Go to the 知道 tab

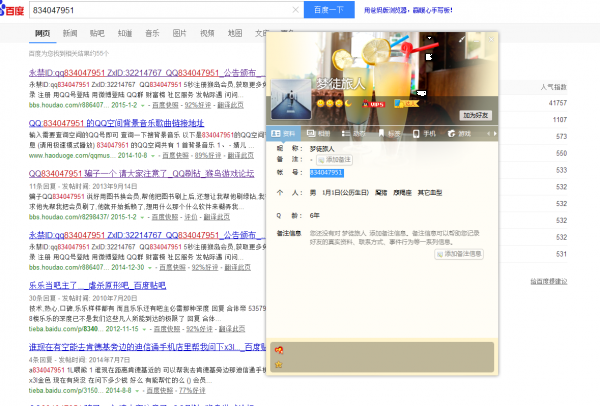[125, 33]
